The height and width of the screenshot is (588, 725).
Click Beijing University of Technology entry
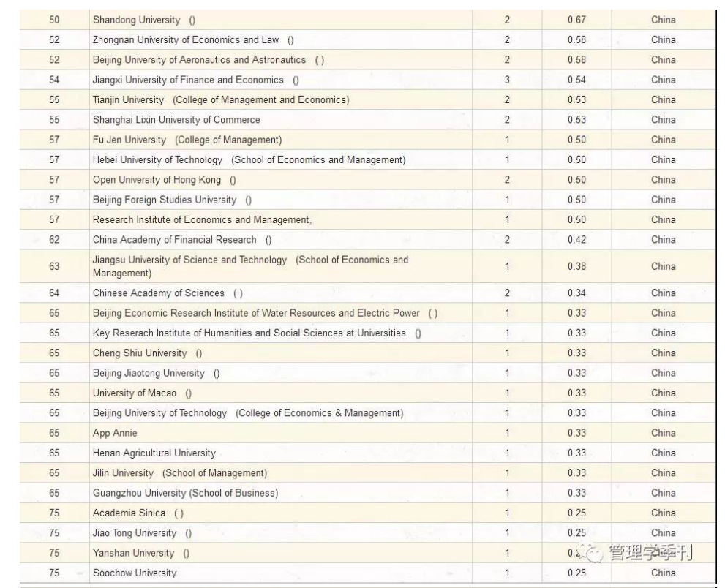pyautogui.click(x=248, y=412)
